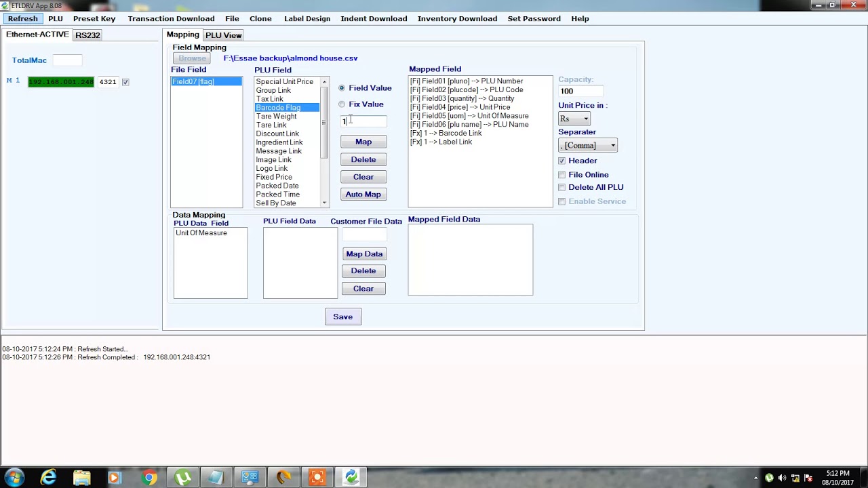
Task: Select Tare Weight in PLU Field list
Action: tap(287, 117)
